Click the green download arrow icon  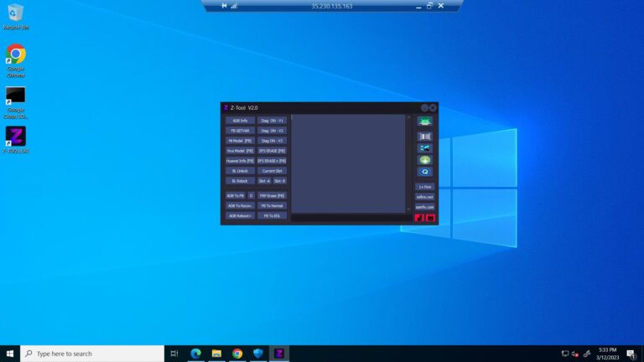pos(424,160)
